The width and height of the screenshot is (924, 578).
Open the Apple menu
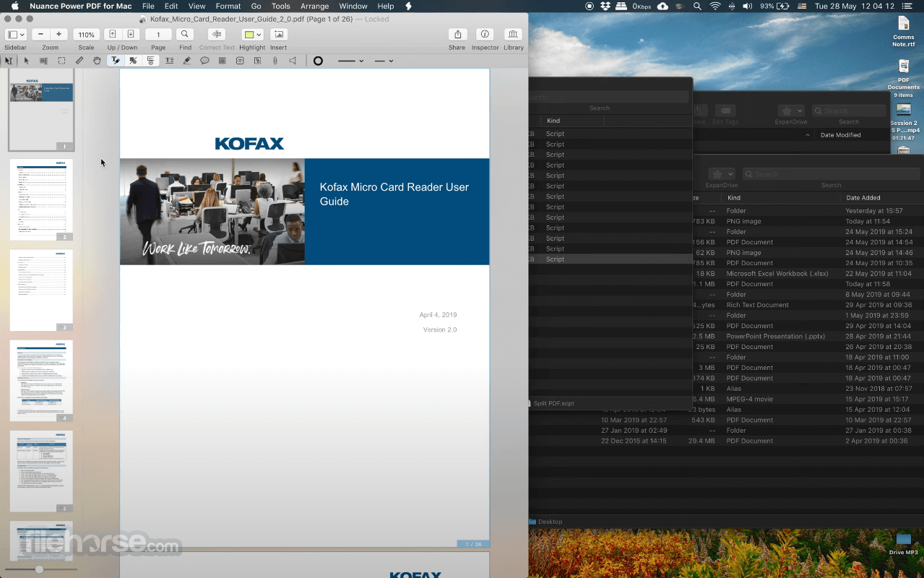14,6
